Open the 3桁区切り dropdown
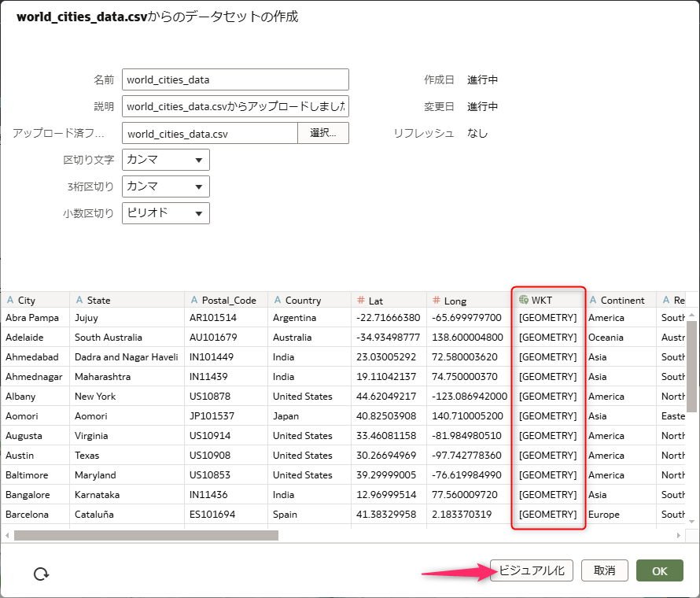700x598 pixels. [166, 186]
